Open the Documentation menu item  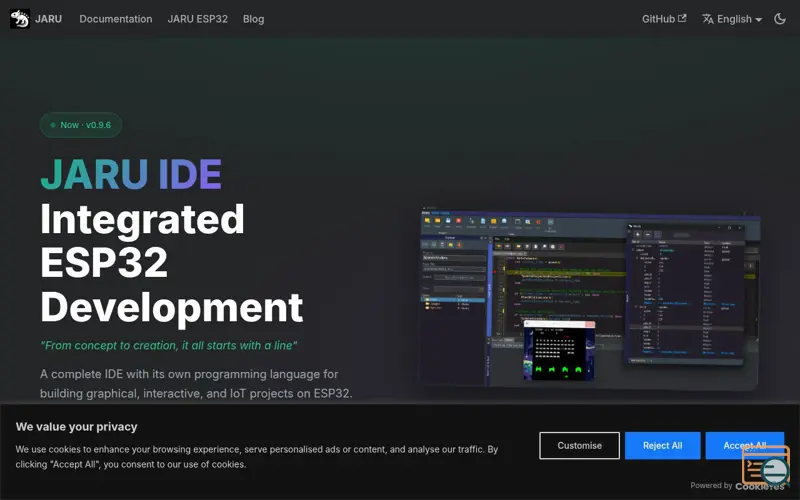(116, 19)
